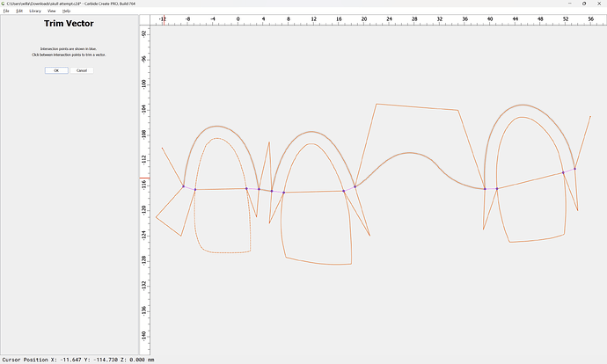Click the bottom edge of the rightmost tooth shape
Screen dimensions: 607x364
[x=537, y=237]
